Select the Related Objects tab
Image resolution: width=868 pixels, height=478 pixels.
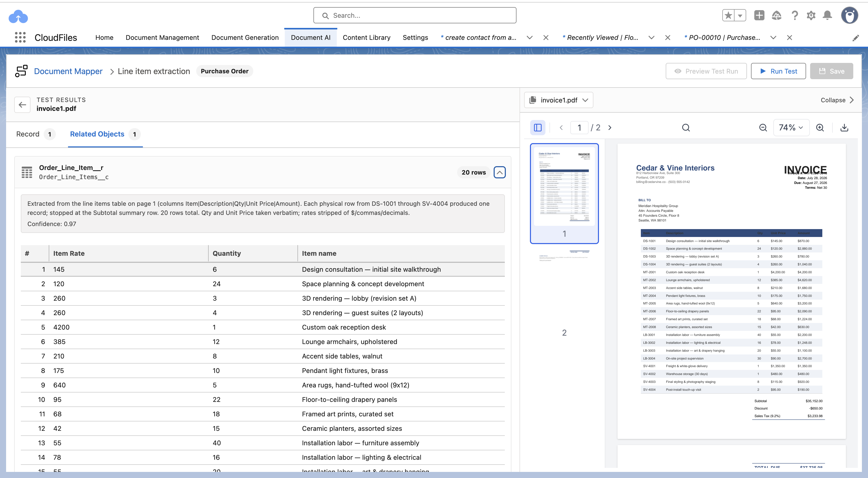click(x=105, y=134)
